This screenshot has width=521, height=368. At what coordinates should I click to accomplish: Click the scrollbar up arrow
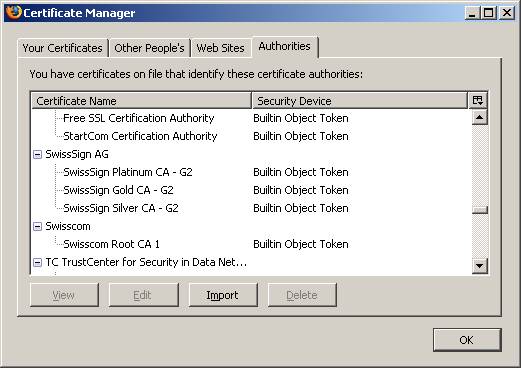click(x=480, y=117)
